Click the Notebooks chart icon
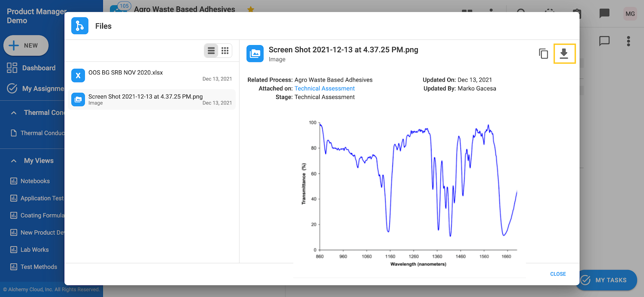 14,181
